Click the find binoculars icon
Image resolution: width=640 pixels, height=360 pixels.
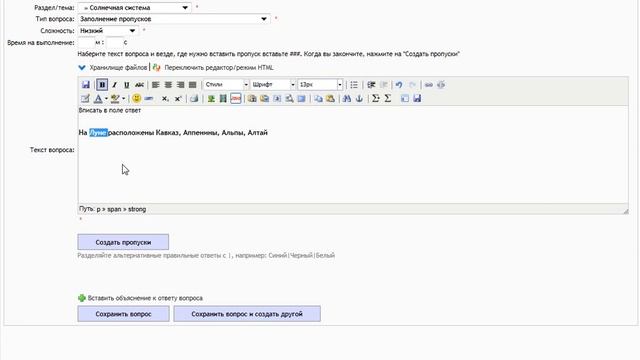[x=347, y=98]
